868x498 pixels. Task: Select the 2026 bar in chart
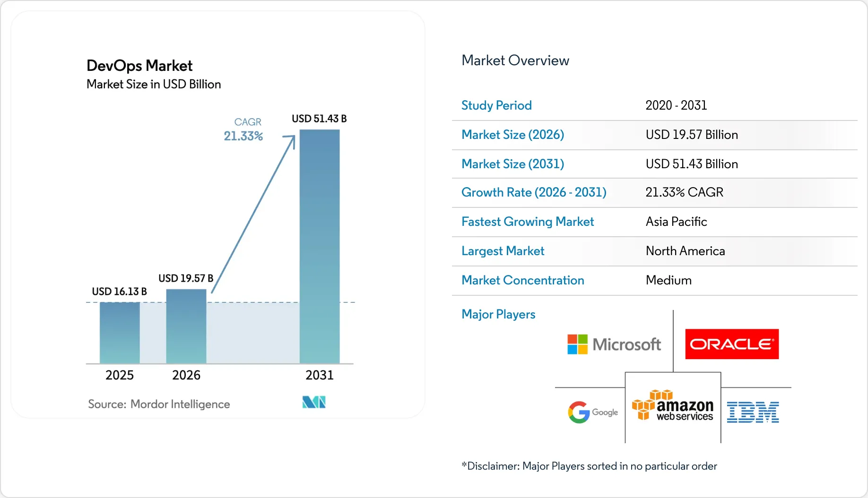point(186,326)
